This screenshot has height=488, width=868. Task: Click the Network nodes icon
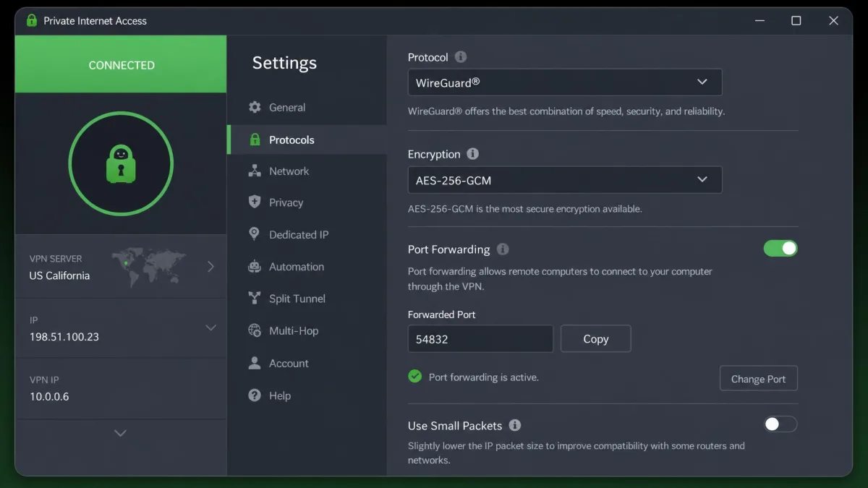point(255,171)
